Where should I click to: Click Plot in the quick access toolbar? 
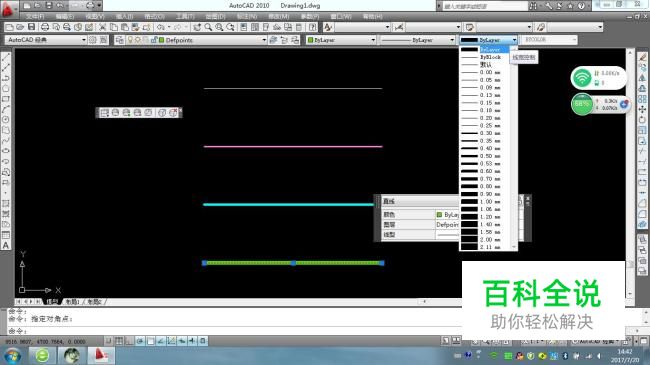90,5
